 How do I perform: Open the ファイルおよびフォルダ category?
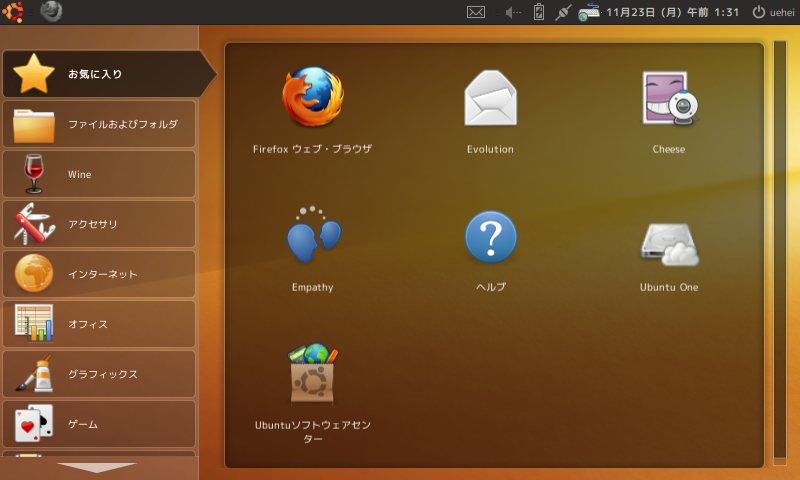[x=99, y=124]
